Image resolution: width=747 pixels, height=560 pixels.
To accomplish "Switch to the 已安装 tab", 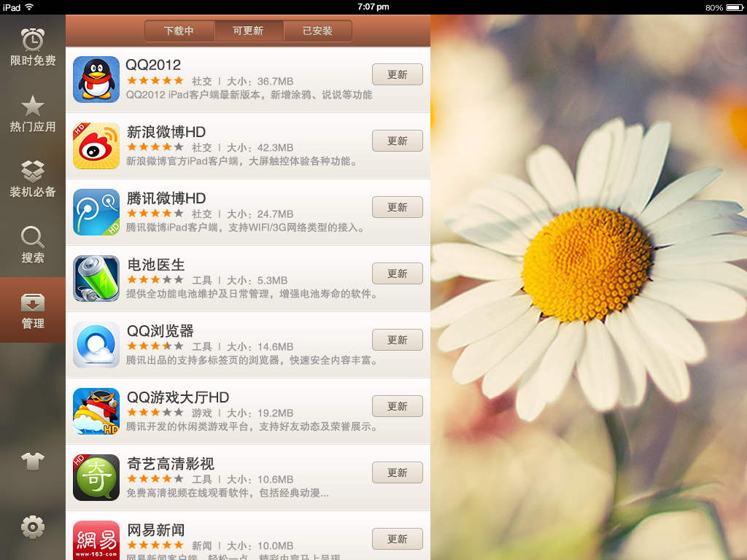I will point(318,31).
